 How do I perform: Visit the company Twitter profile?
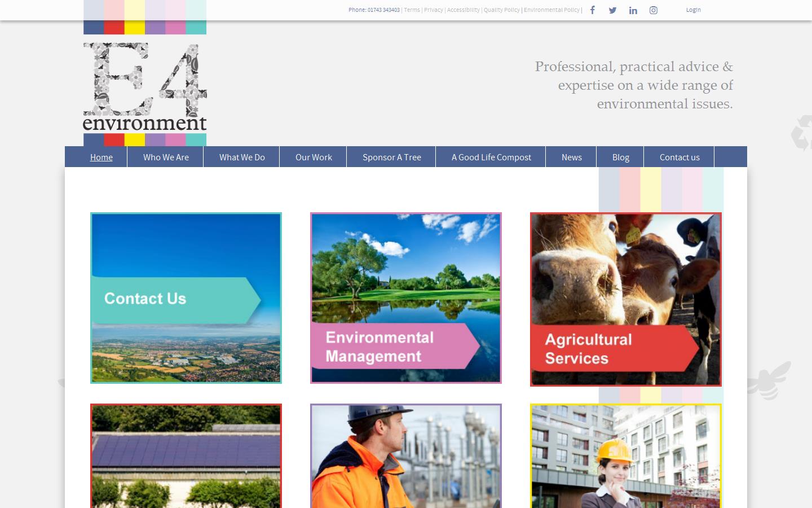[x=612, y=10]
